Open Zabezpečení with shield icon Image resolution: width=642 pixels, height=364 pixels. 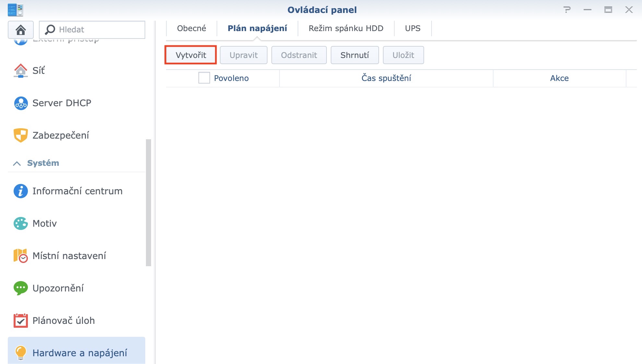20,135
